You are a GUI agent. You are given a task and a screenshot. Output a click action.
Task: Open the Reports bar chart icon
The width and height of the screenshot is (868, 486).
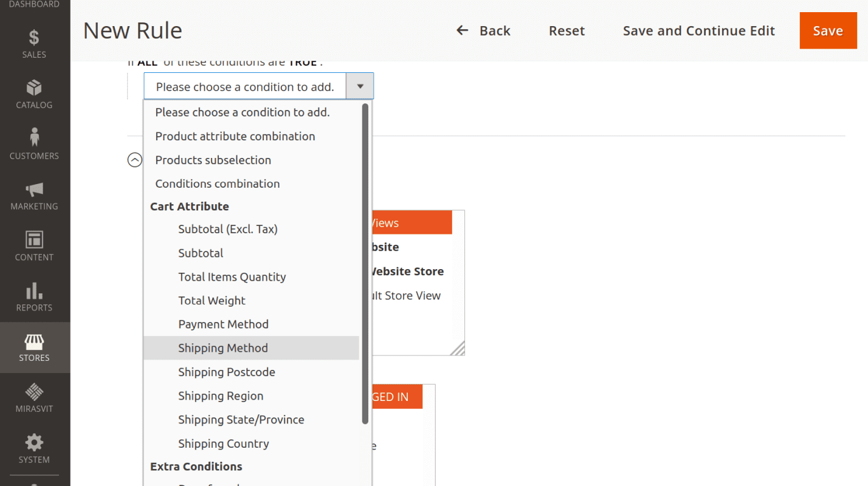click(x=34, y=290)
